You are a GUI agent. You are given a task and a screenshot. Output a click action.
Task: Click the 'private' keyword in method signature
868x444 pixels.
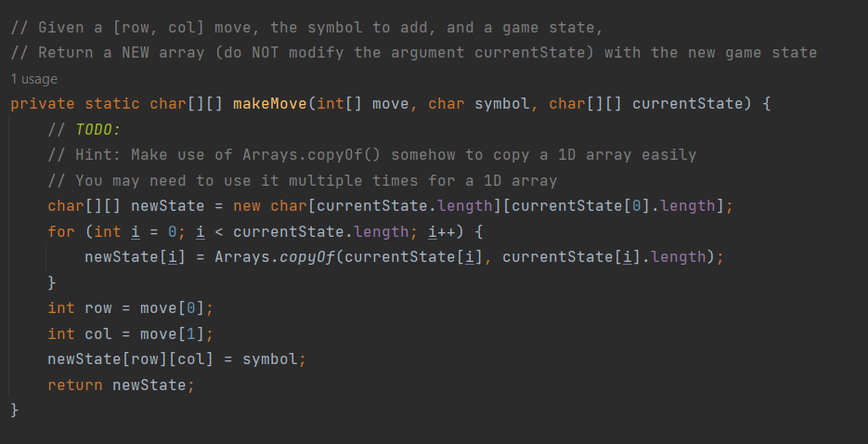pyautogui.click(x=43, y=103)
